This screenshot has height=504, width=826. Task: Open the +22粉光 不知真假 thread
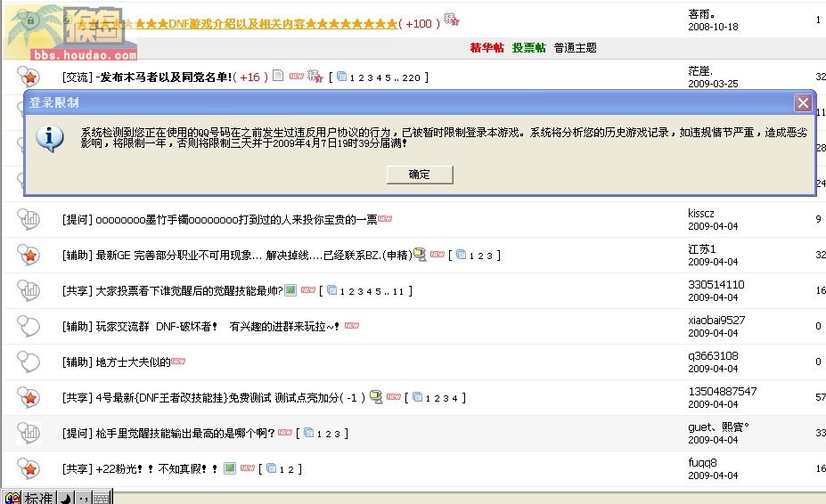pyautogui.click(x=157, y=468)
